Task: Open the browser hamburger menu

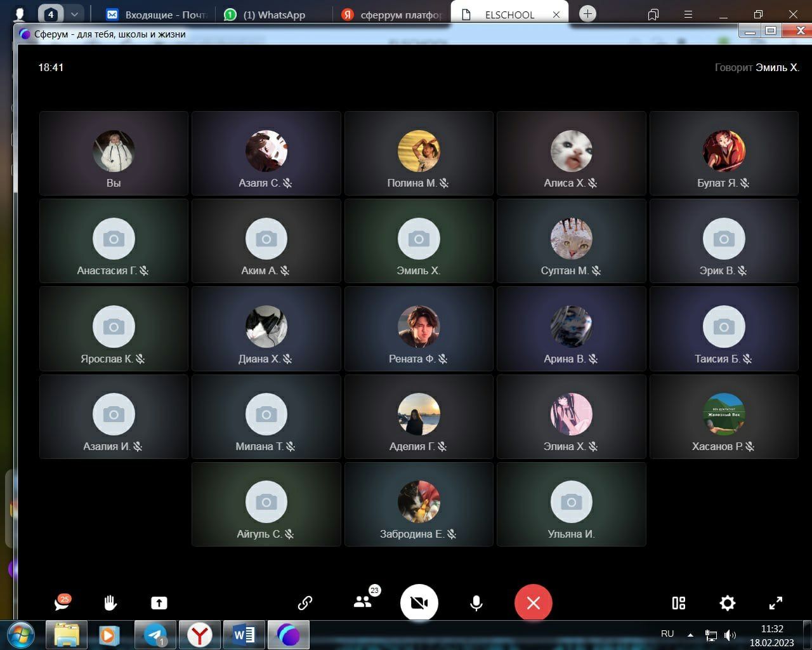Action: [x=688, y=14]
